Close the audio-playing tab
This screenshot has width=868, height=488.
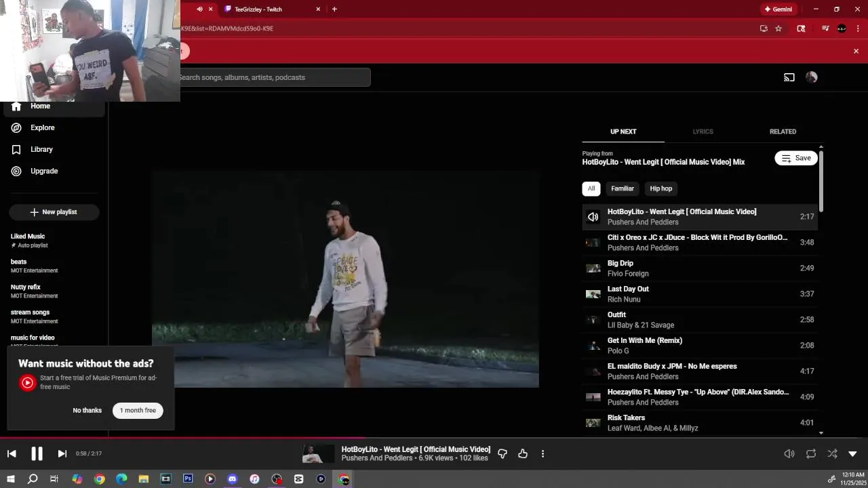point(210,9)
